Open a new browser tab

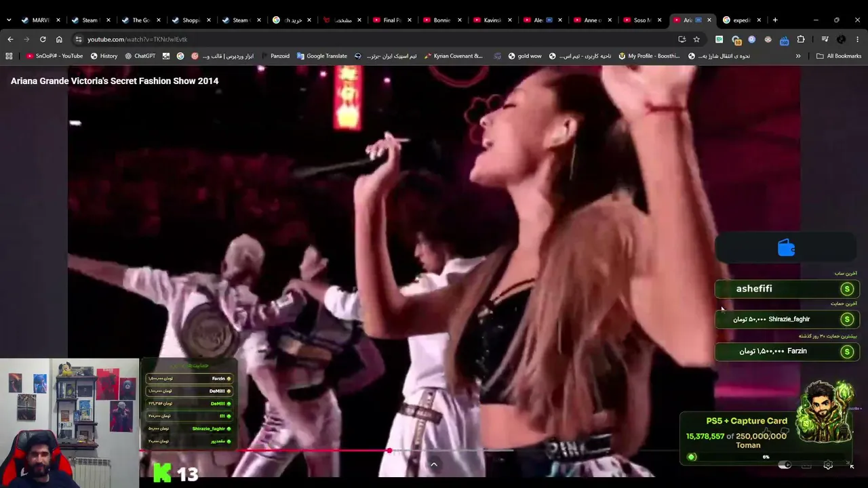(775, 20)
